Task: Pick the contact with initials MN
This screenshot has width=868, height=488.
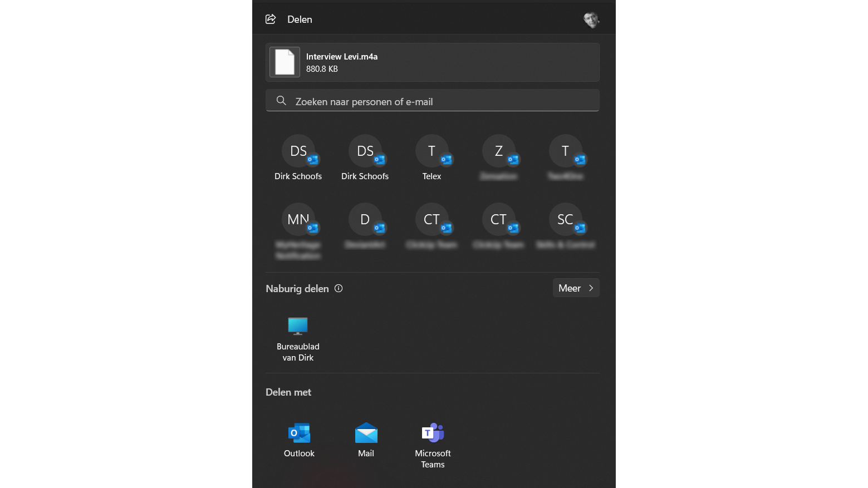Action: click(298, 232)
